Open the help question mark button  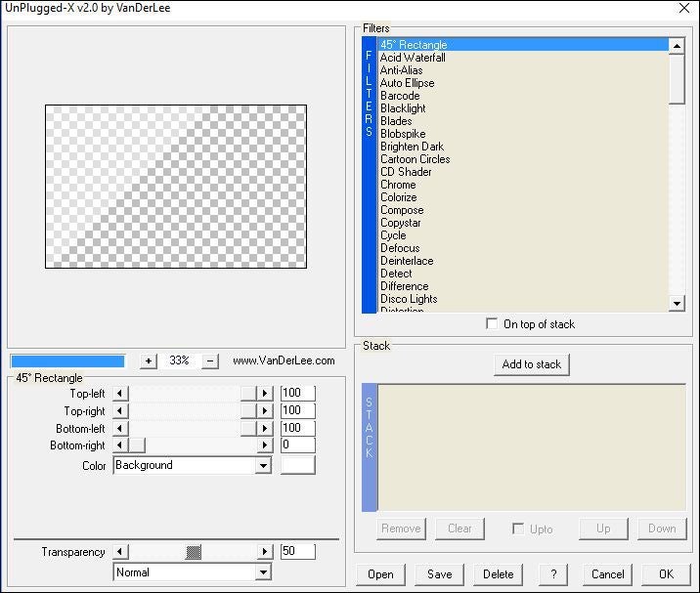click(x=552, y=574)
